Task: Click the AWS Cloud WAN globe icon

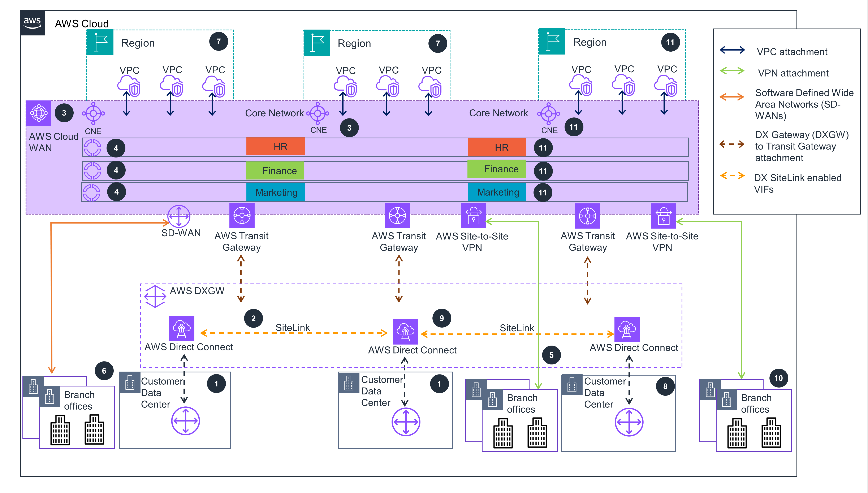Action: tap(39, 113)
